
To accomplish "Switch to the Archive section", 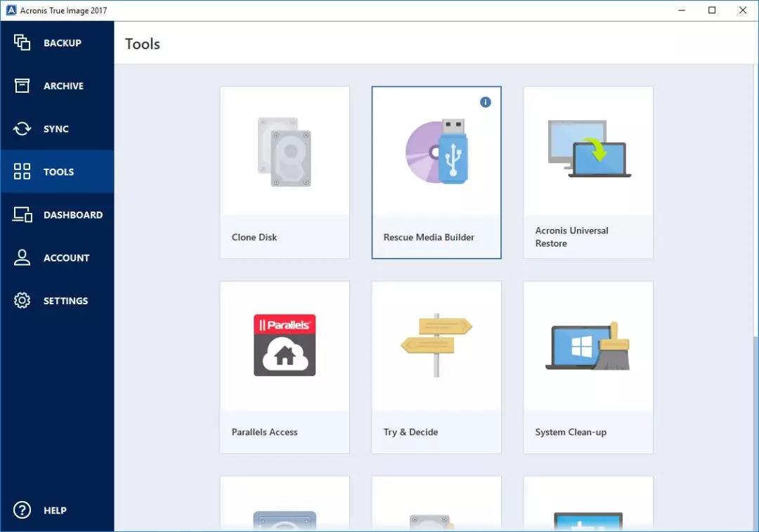I will (x=63, y=86).
